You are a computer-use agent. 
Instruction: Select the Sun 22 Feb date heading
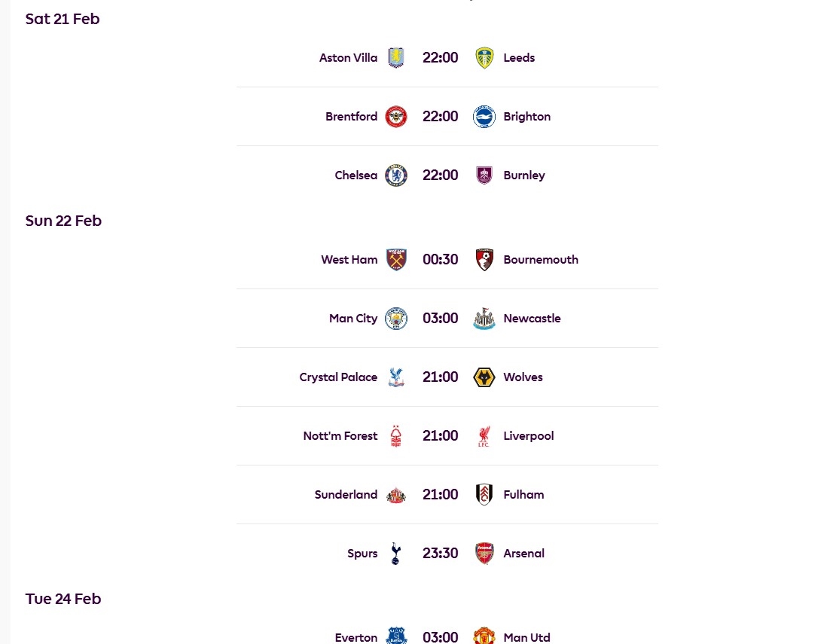[63, 220]
